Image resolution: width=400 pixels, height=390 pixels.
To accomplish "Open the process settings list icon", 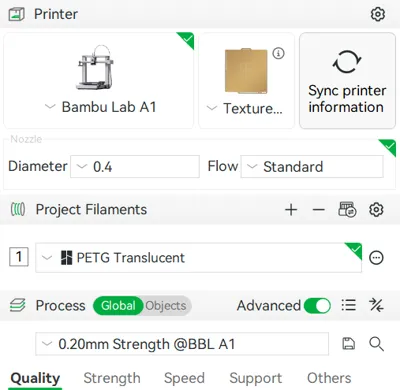I will tap(349, 305).
